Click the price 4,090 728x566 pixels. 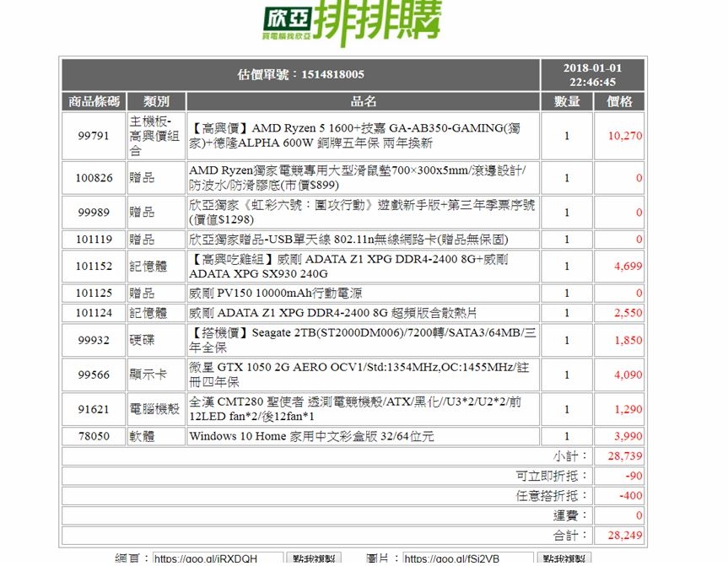[628, 375]
